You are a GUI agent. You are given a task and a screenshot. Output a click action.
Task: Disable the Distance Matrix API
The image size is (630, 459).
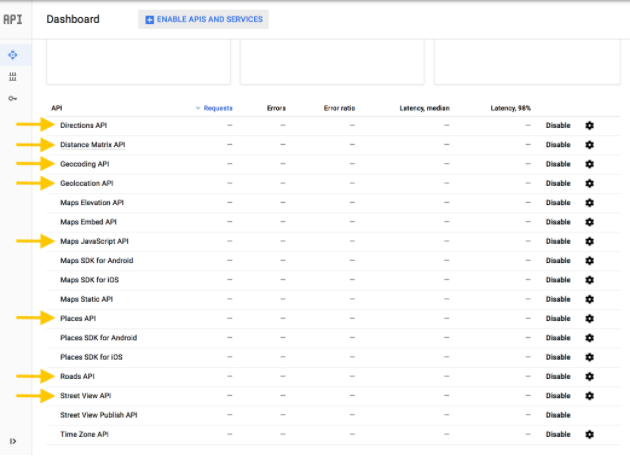[x=558, y=145]
